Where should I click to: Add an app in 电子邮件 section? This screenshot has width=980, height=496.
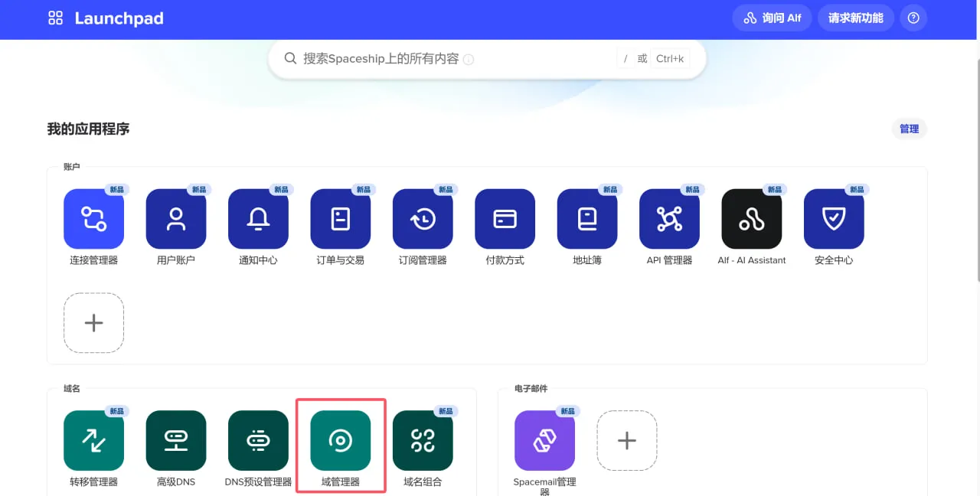(x=627, y=440)
